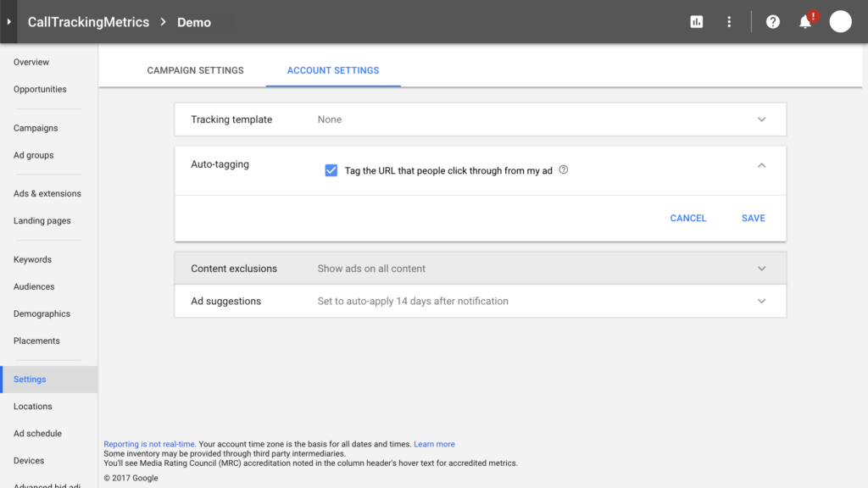Expand the Tracking template section
The image size is (868, 488).
(x=761, y=119)
